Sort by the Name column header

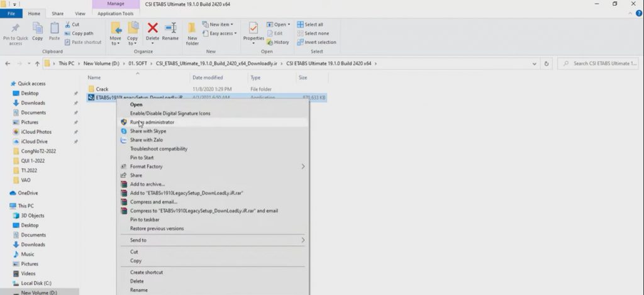coord(94,77)
